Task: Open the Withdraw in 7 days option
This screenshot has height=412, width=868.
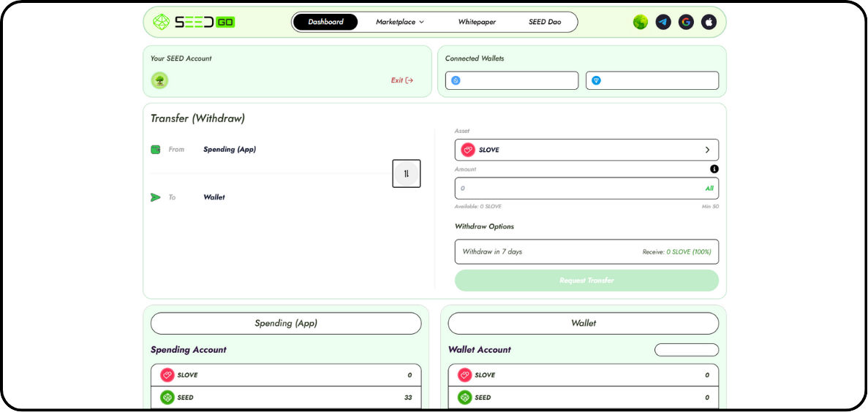Action: tap(586, 252)
